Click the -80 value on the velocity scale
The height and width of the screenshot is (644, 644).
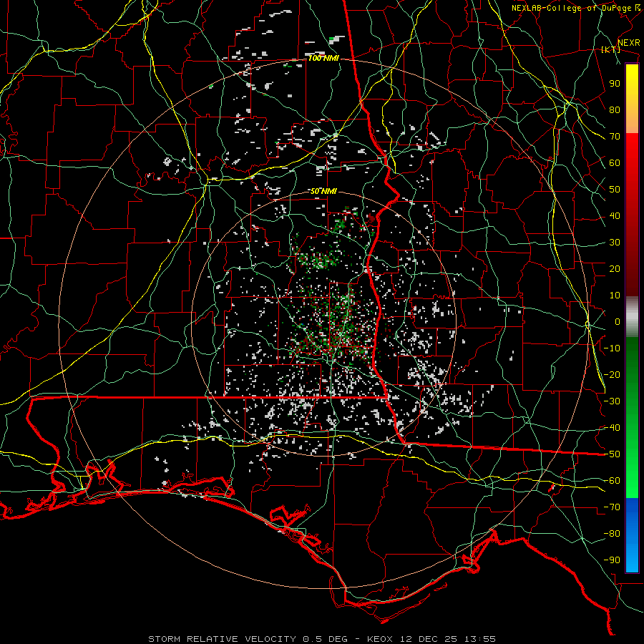612,534
